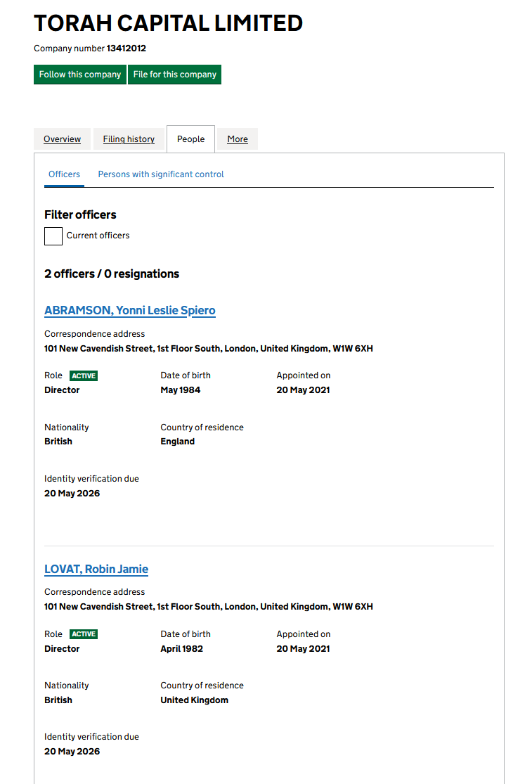Click date of birth April 1982
The image size is (532, 784).
(x=182, y=648)
